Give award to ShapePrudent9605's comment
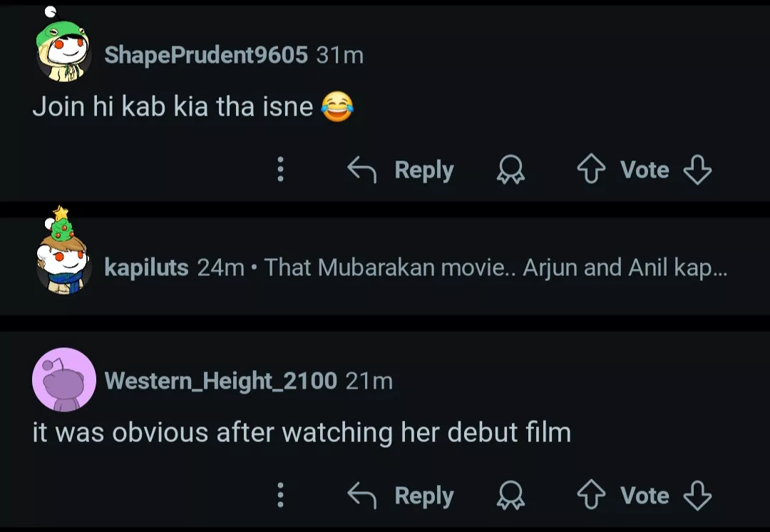Image resolution: width=770 pixels, height=532 pixels. point(510,170)
